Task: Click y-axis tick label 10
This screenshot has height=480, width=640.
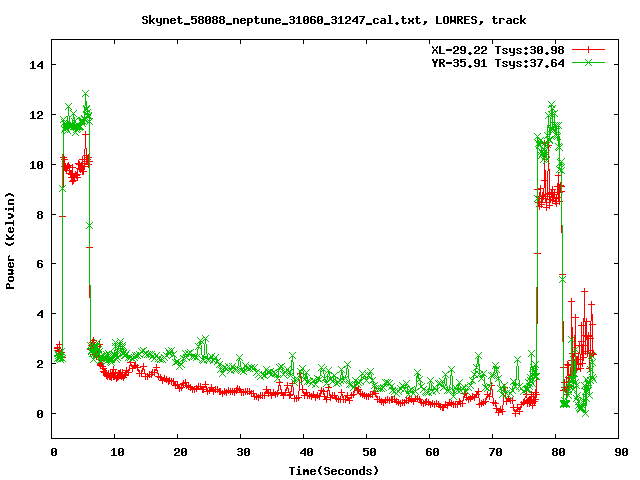Action: pyautogui.click(x=37, y=165)
